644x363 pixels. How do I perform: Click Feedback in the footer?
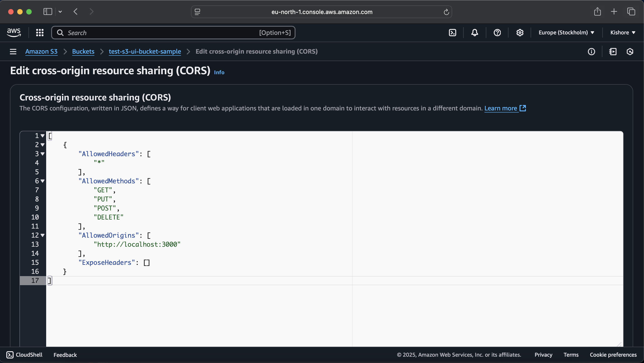click(65, 355)
